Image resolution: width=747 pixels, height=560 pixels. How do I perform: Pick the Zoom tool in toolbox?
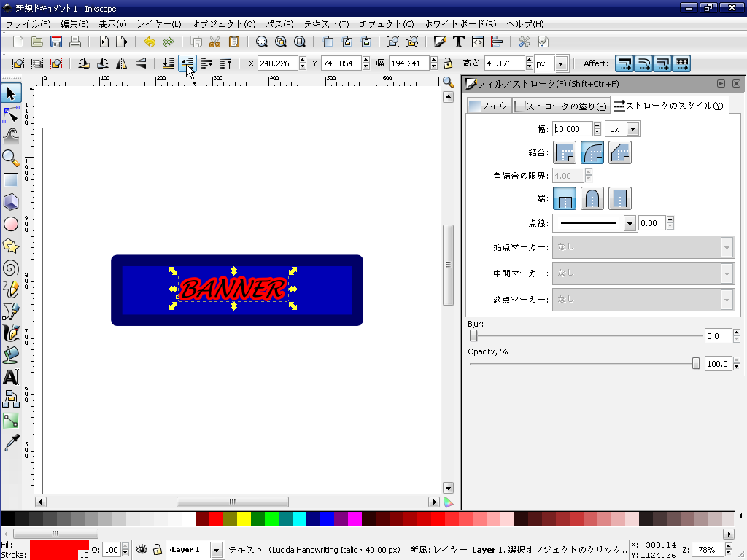point(11,157)
